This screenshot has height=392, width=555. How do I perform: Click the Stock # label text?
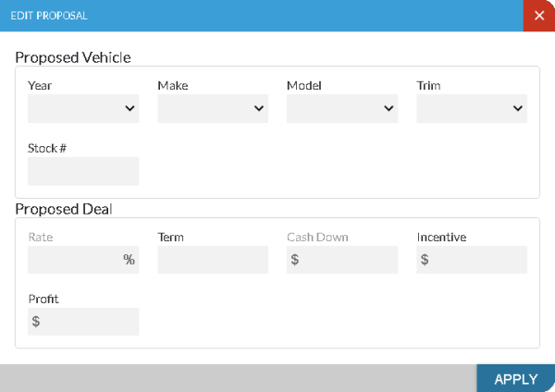coord(47,147)
